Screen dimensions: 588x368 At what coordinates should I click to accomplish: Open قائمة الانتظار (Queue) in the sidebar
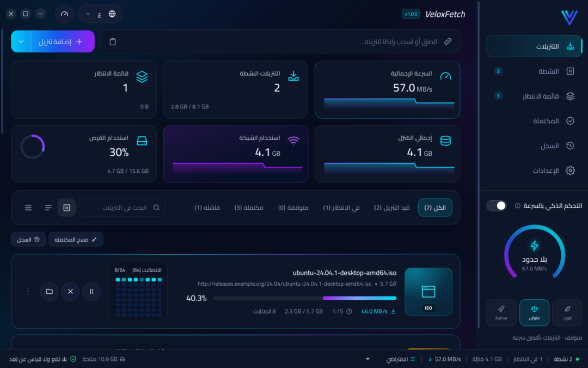(x=534, y=96)
